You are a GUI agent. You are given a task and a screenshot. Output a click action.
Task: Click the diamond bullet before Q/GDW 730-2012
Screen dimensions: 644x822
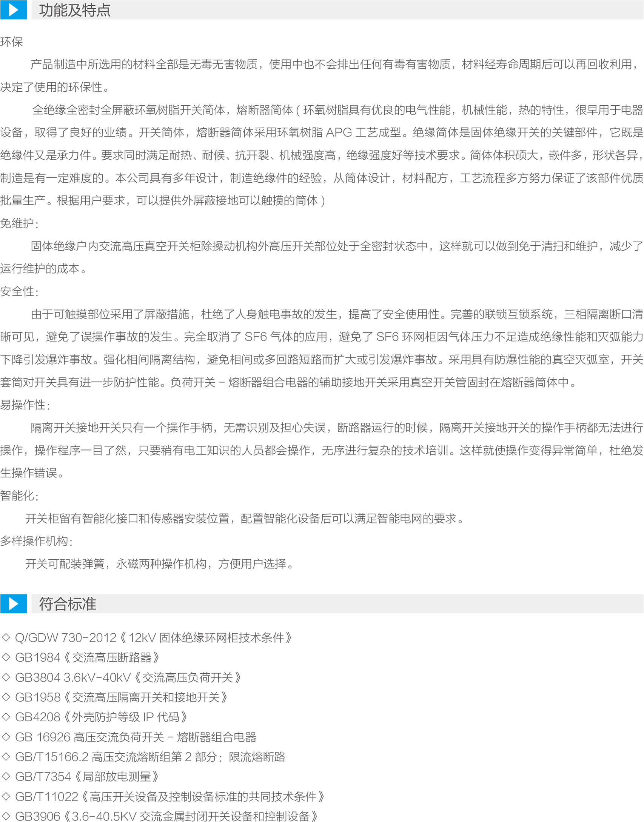coord(6,637)
